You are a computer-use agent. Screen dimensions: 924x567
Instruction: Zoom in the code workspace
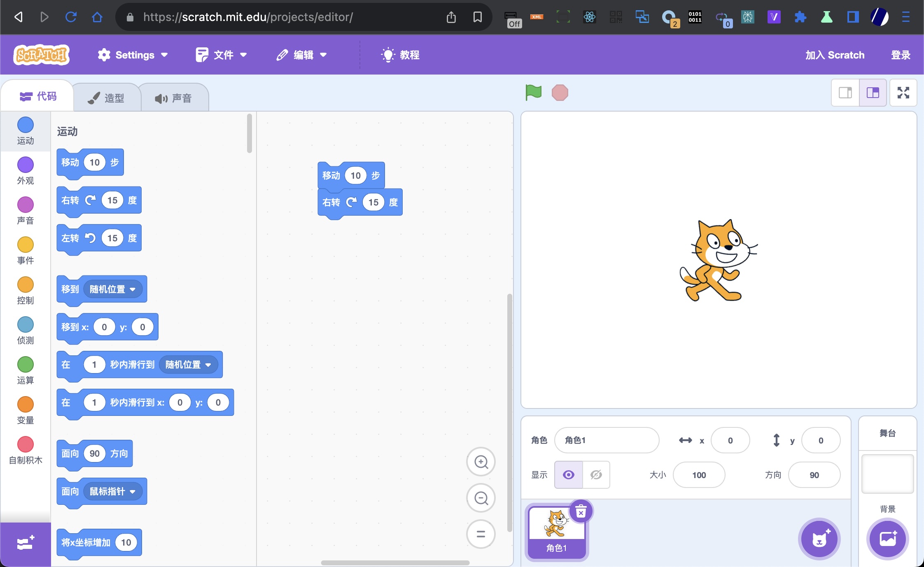[481, 462]
